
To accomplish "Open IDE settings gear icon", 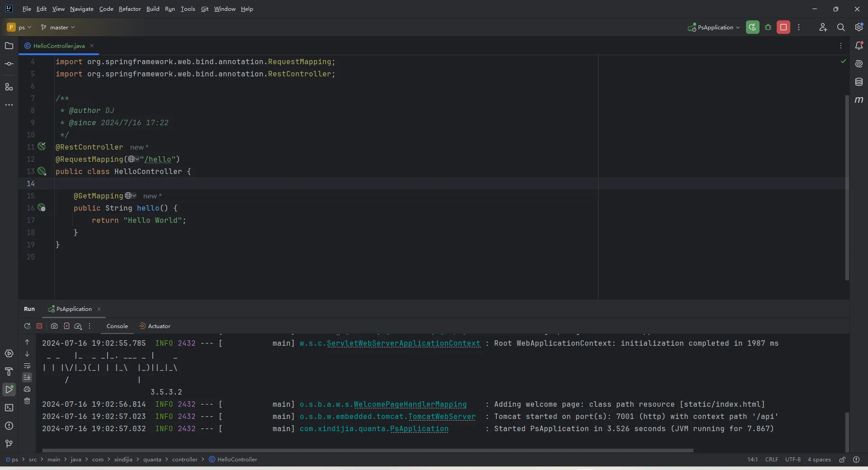I will pos(859,27).
